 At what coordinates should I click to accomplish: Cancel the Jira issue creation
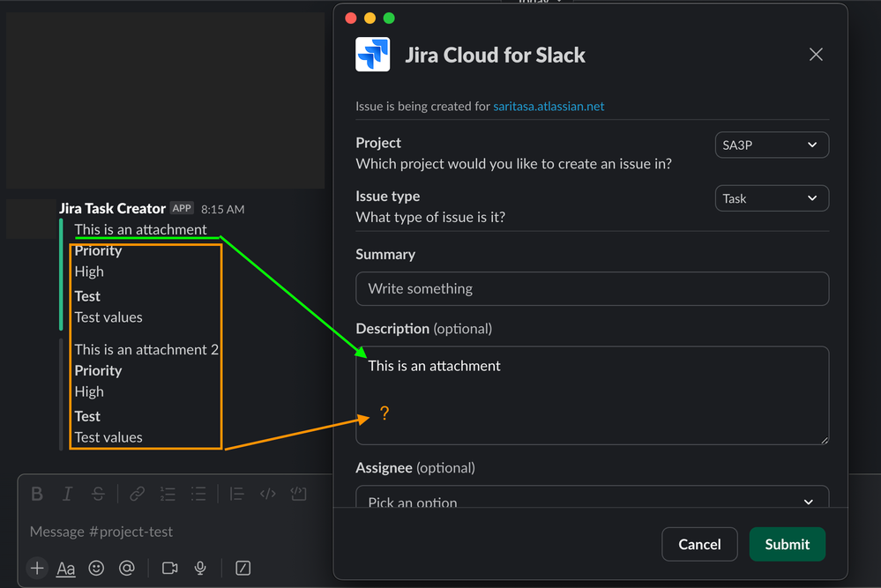point(699,544)
